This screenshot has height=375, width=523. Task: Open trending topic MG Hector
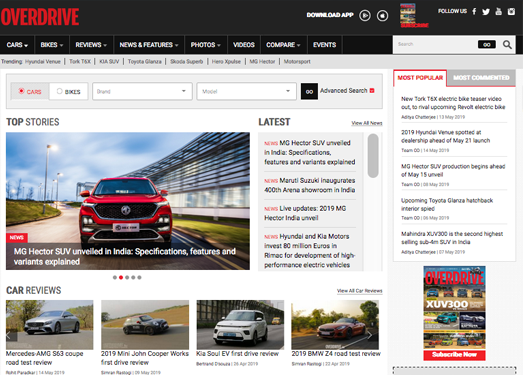click(x=262, y=61)
